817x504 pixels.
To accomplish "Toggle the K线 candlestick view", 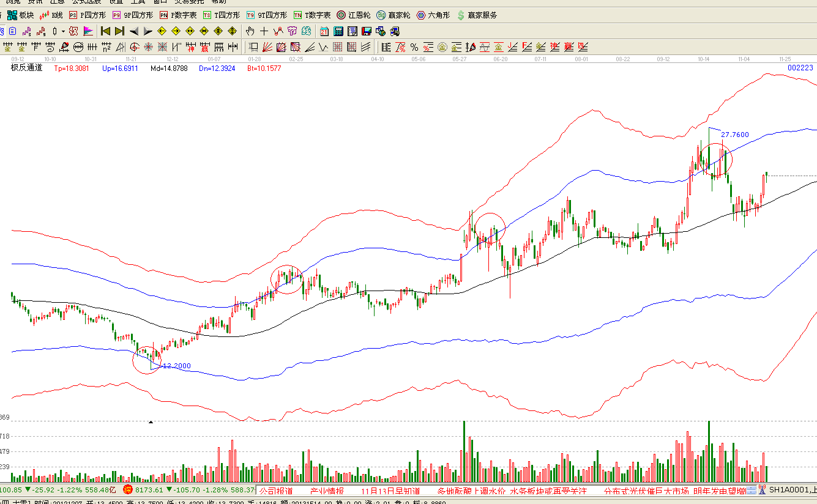I will pyautogui.click(x=51, y=15).
